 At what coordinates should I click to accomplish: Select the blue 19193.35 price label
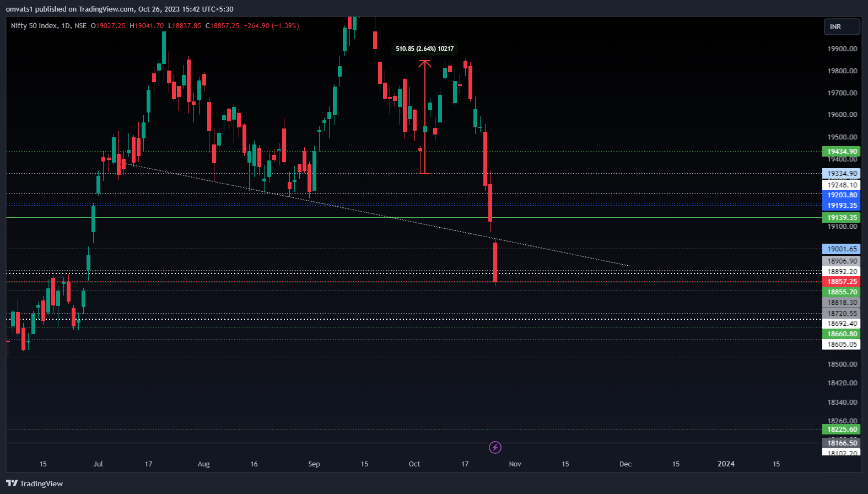(x=842, y=206)
